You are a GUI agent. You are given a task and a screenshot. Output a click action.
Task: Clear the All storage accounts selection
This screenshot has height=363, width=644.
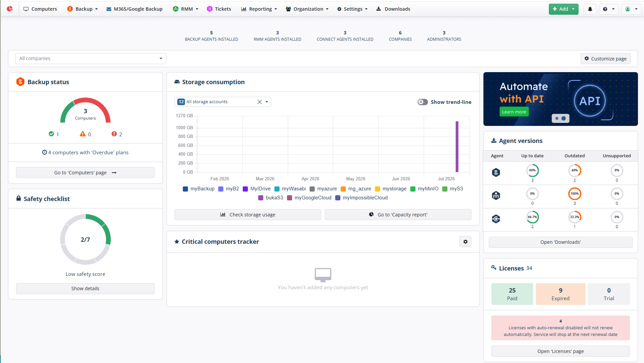pos(259,102)
